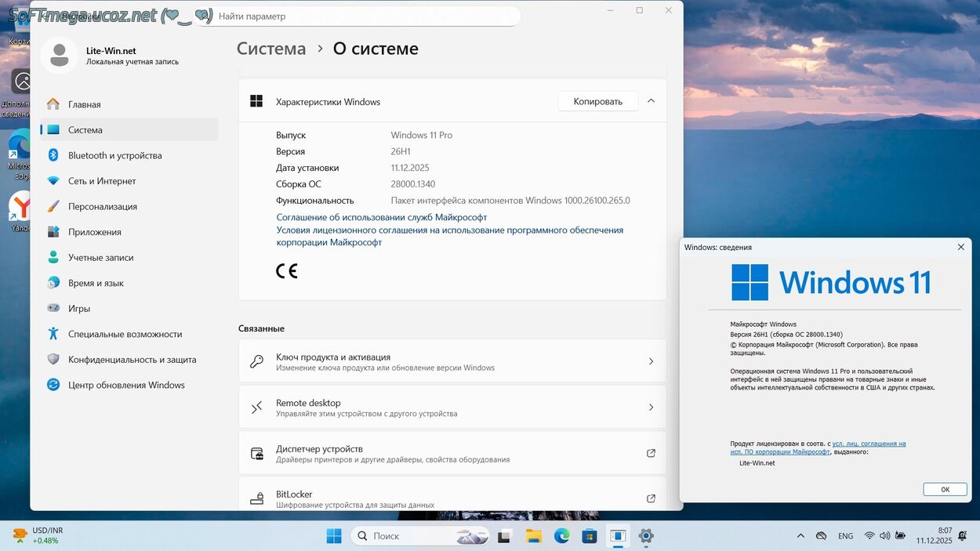This screenshot has width=980, height=551.
Task: Click the Settings gear in the taskbar
Action: point(645,536)
